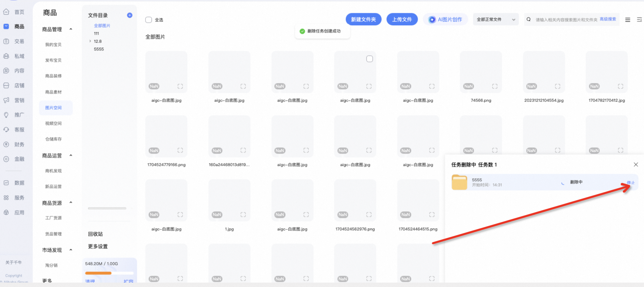Click the 新建文件夹 button
Viewport: 644px width, 287px height.
(x=364, y=19)
